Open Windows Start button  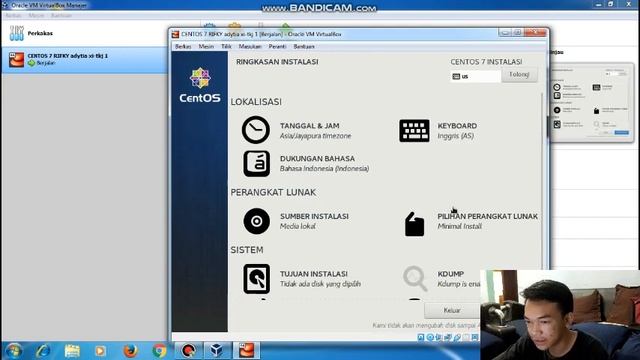pyautogui.click(x=13, y=351)
